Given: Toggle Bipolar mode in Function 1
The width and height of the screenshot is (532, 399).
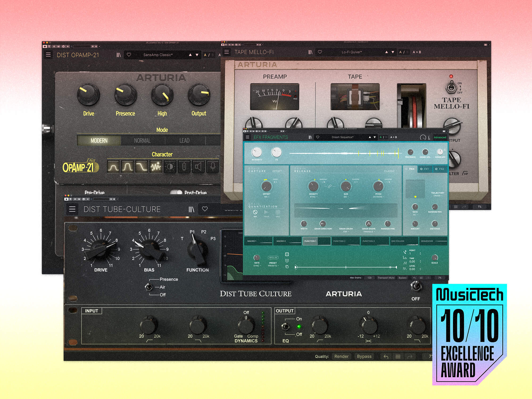Looking at the screenshot, I should tap(273, 257).
